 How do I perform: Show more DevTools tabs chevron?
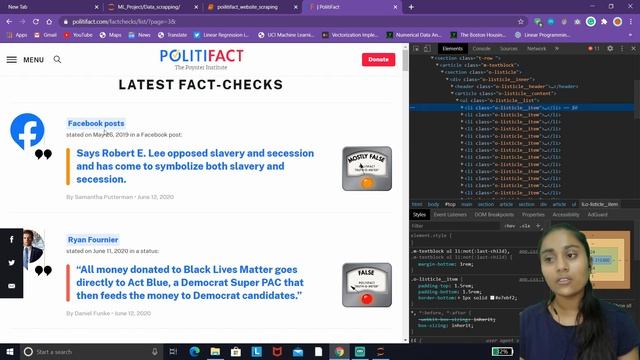point(557,49)
